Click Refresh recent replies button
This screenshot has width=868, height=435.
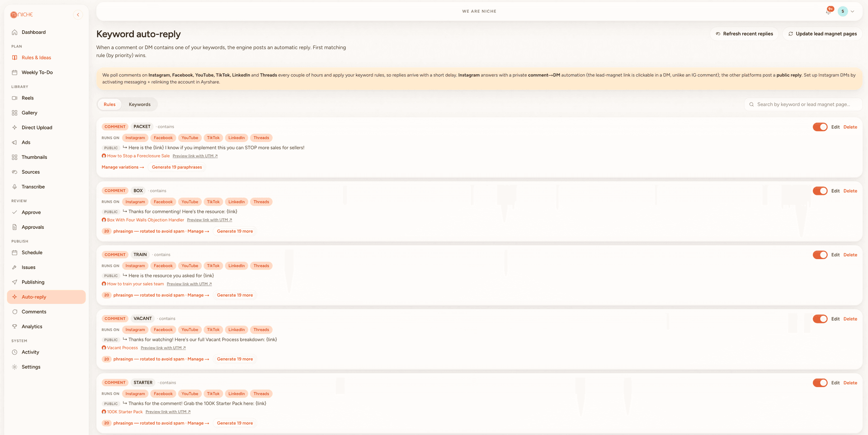pyautogui.click(x=744, y=34)
